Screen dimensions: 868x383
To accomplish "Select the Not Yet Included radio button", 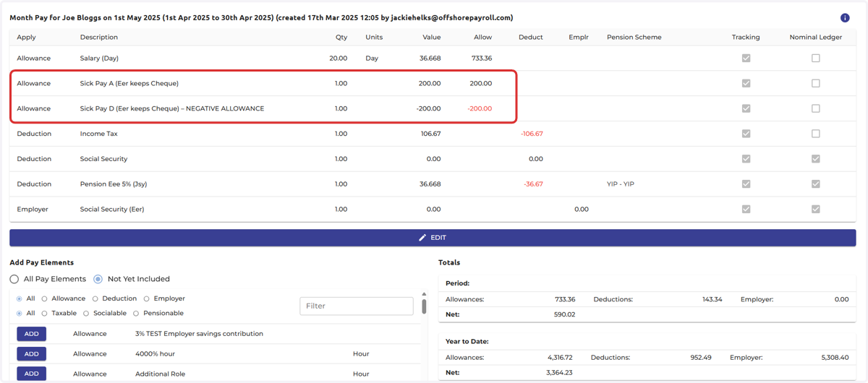I will 98,279.
